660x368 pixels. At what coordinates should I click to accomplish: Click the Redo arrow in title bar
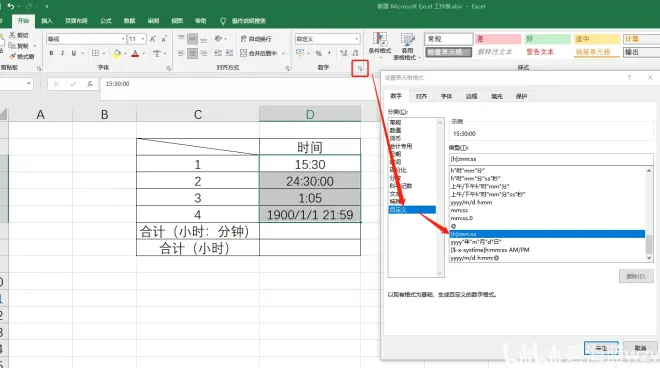click(x=29, y=6)
